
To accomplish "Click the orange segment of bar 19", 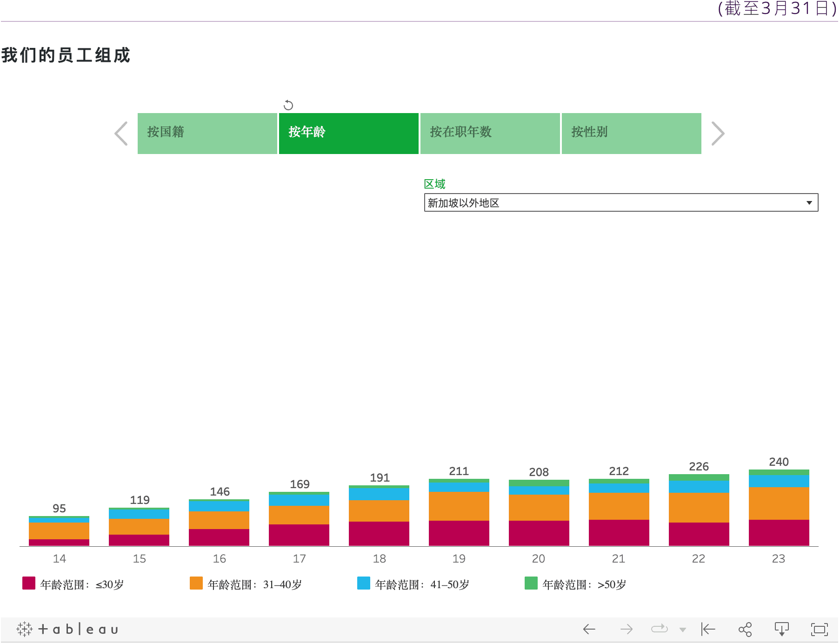I will point(459,506).
